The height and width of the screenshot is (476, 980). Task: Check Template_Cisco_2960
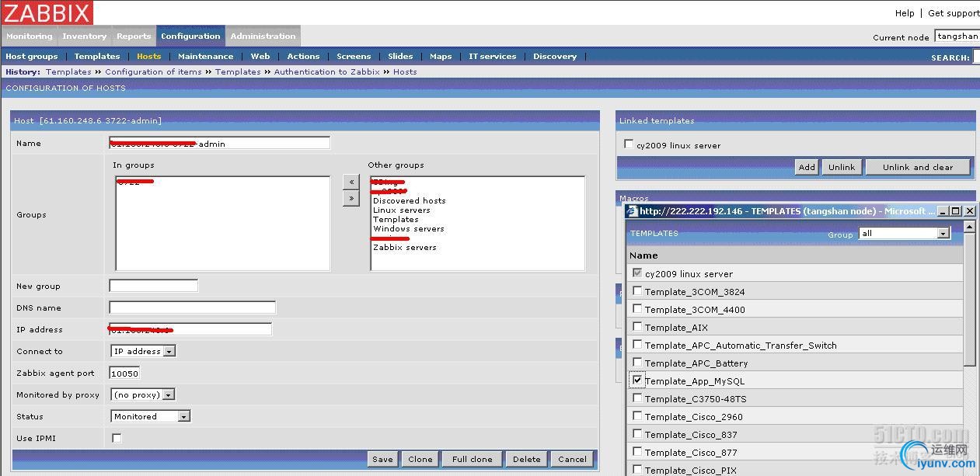tap(637, 416)
